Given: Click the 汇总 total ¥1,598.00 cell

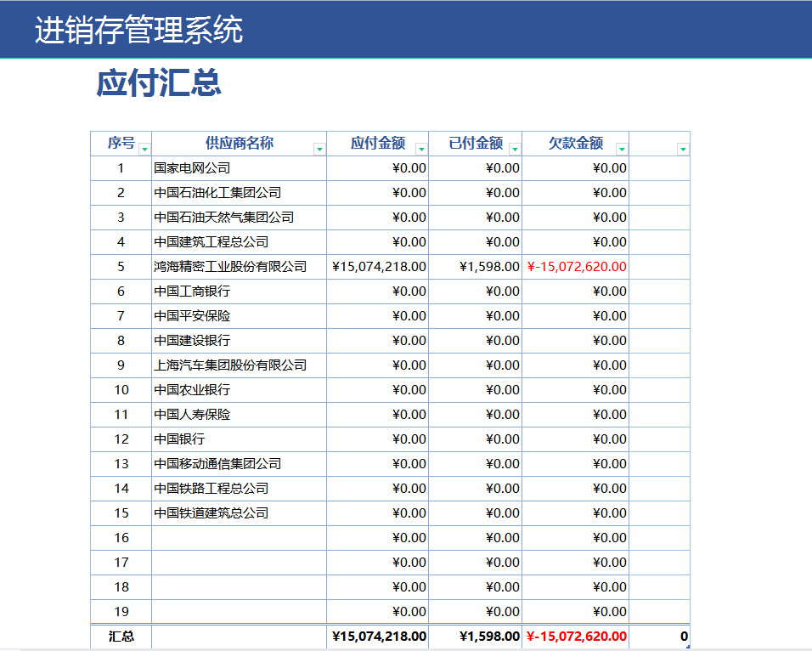Looking at the screenshot, I should 476,637.
